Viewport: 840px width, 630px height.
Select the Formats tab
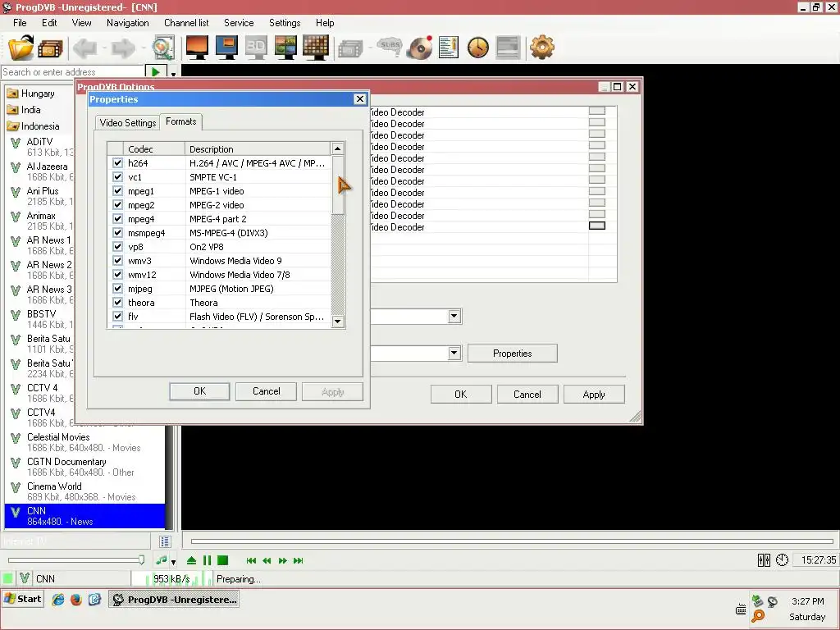(x=181, y=121)
